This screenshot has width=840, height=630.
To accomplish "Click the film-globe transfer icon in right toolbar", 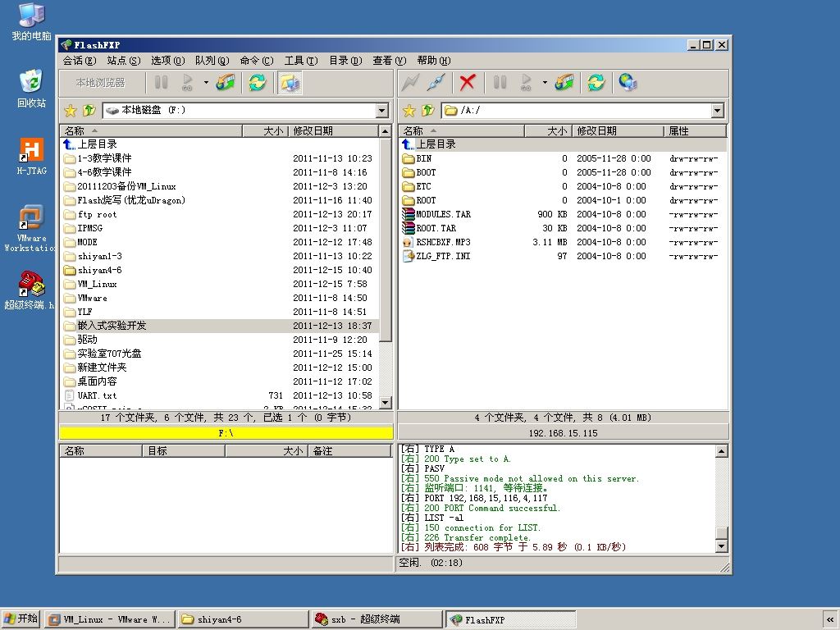I will point(564,82).
